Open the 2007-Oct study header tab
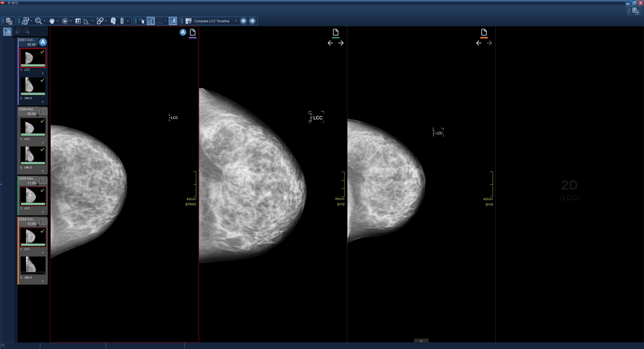The image size is (644, 349). [x=28, y=42]
